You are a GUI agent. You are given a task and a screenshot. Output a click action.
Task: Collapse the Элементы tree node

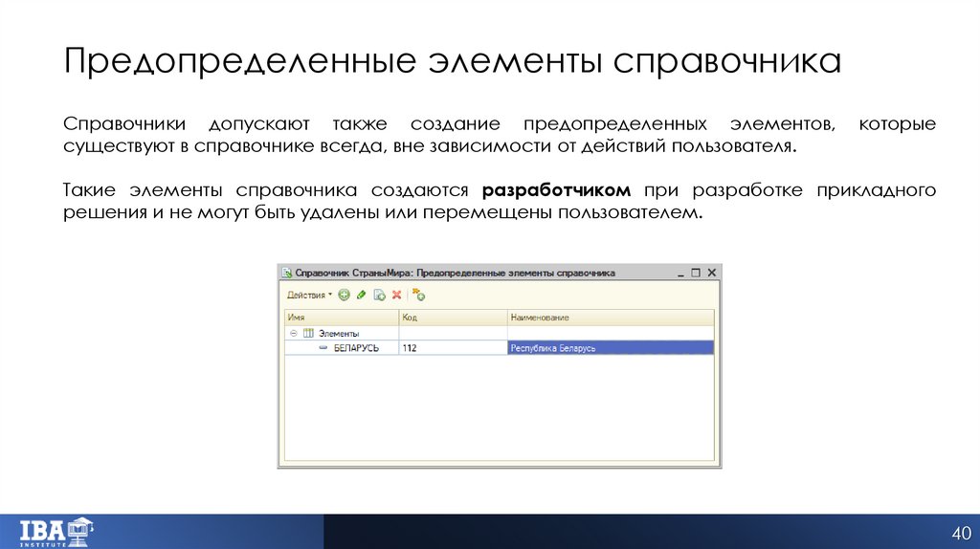293,334
